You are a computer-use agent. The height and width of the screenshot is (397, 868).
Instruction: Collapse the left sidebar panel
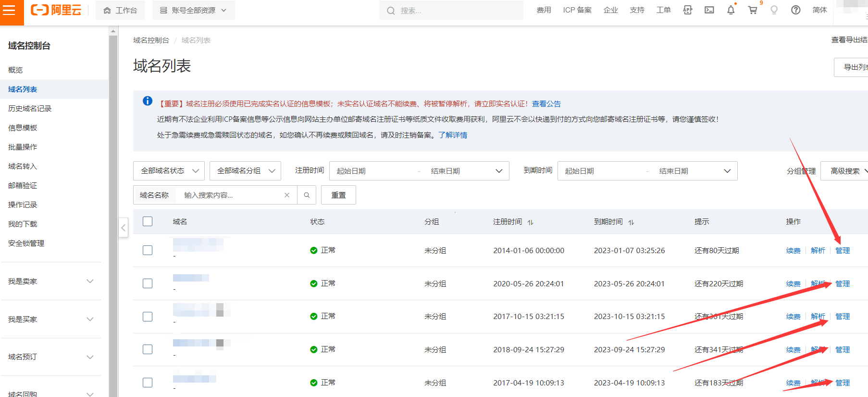pyautogui.click(x=124, y=228)
